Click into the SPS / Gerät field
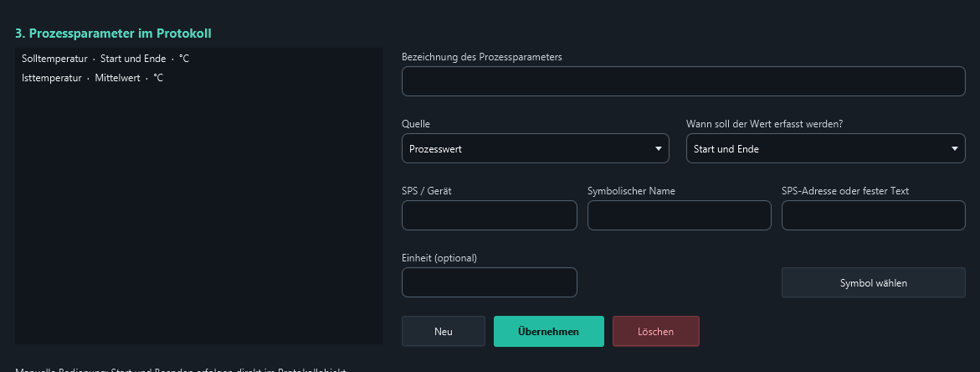 (490, 215)
